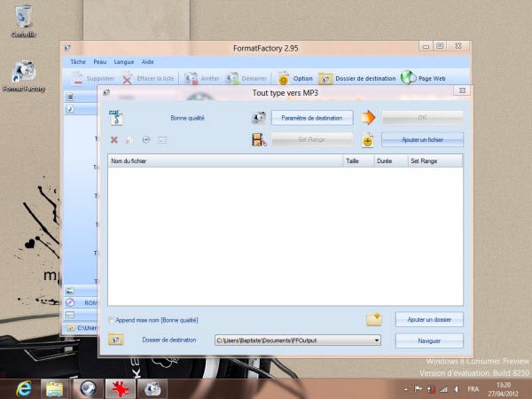Click the gear icon beside Paramètre de destination

259,118
